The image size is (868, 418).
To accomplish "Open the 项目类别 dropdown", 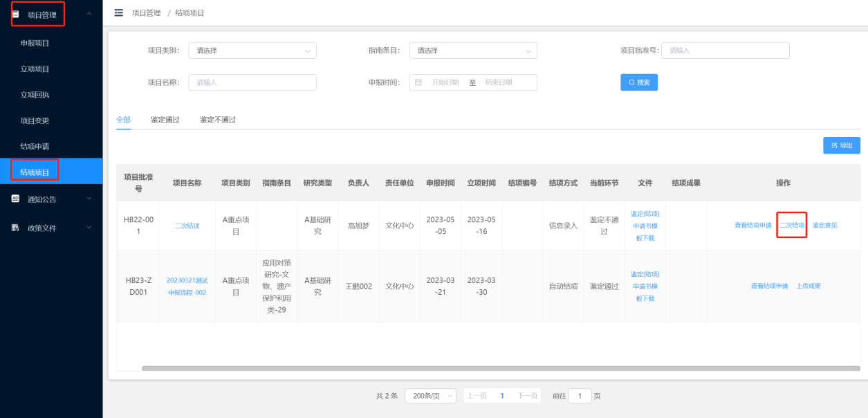I will click(252, 51).
